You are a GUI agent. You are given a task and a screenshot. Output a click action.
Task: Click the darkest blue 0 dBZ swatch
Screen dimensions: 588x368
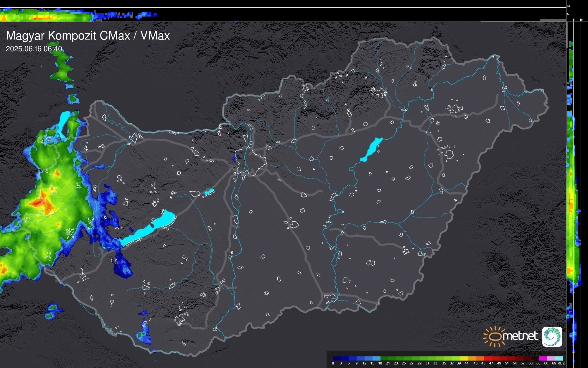337,358
